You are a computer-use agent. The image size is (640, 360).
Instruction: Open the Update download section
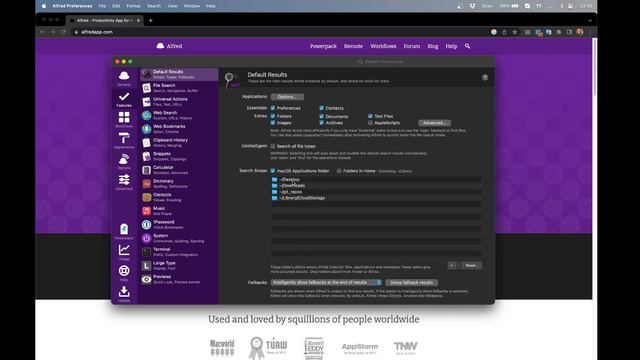coord(124,294)
